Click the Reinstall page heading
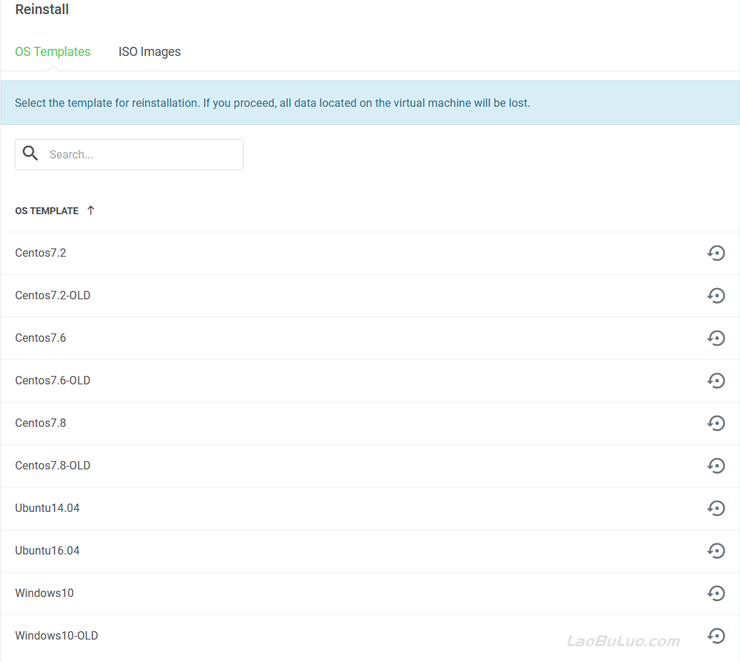The height and width of the screenshot is (662, 740). (x=42, y=9)
